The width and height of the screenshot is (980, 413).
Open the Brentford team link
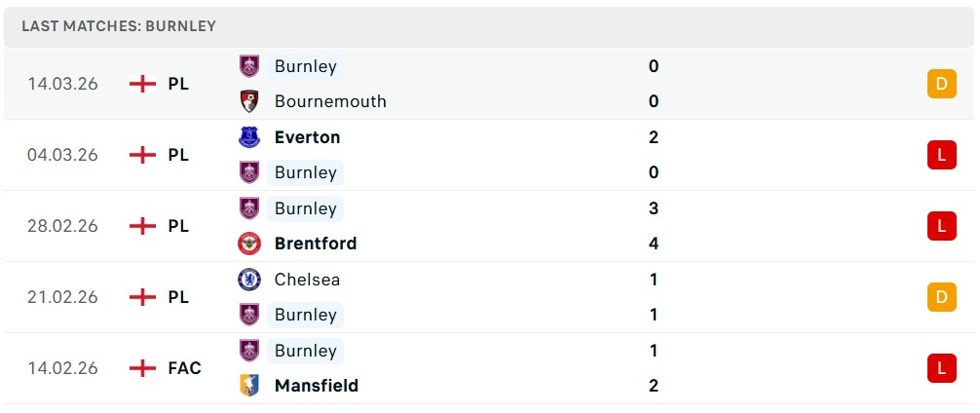point(316,244)
